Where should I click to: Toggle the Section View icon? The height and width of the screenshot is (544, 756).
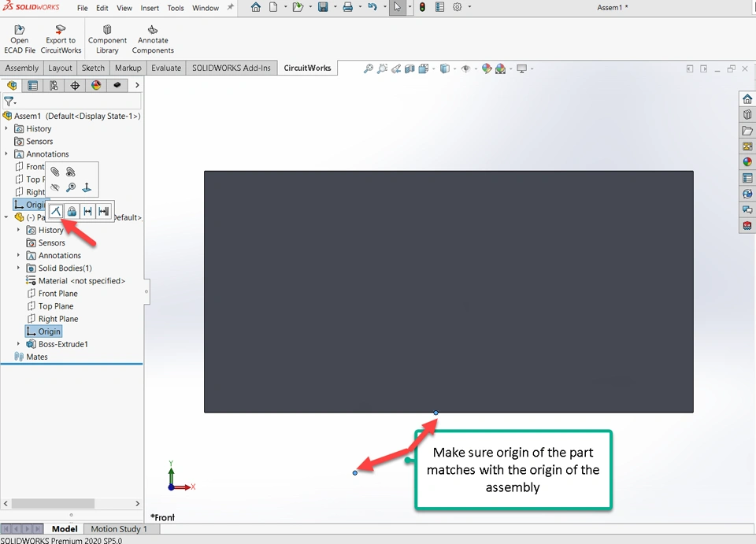tap(409, 68)
